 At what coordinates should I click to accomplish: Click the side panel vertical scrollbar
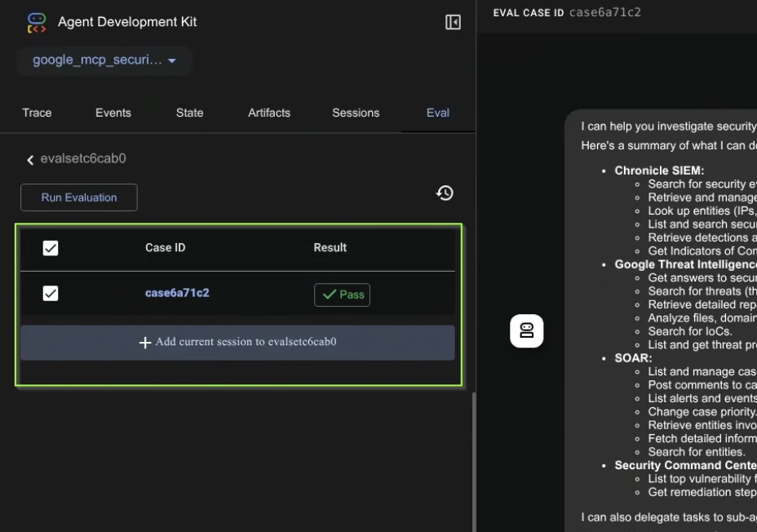(474, 461)
